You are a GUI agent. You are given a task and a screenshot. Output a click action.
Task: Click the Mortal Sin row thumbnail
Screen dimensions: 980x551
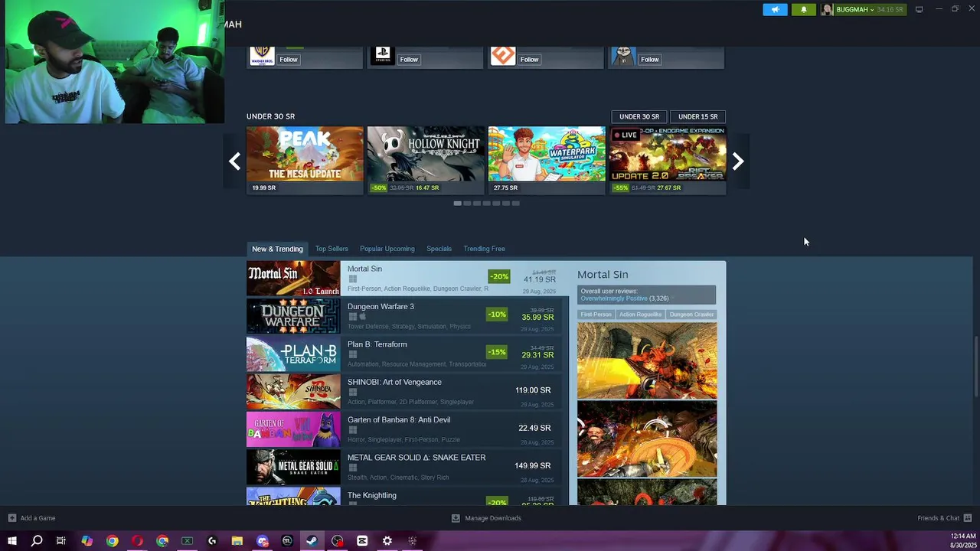(293, 279)
